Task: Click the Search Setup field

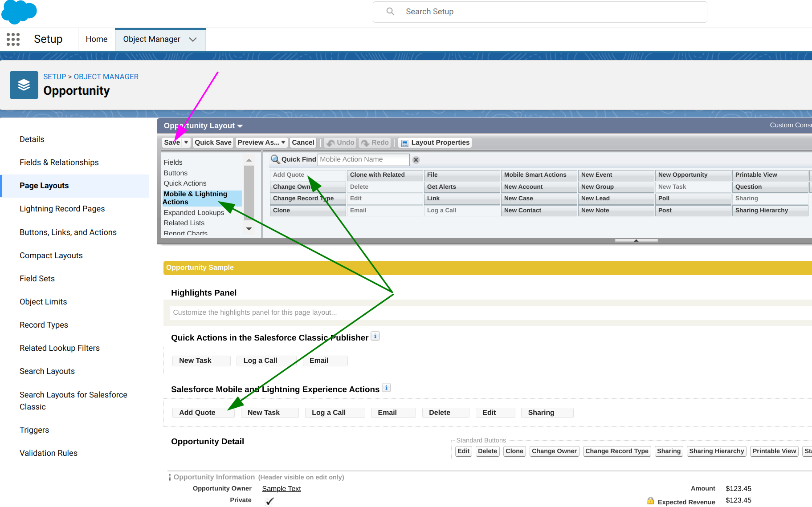Action: (x=540, y=12)
